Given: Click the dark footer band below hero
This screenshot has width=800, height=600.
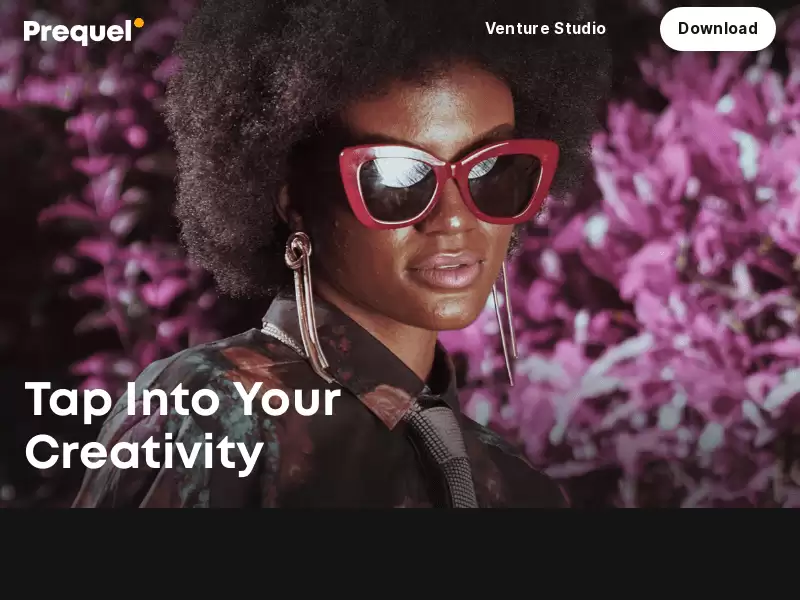Looking at the screenshot, I should coord(400,554).
